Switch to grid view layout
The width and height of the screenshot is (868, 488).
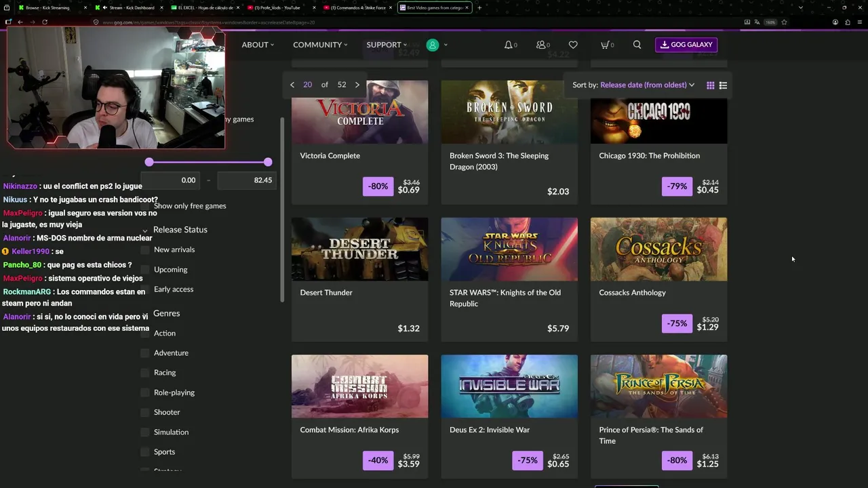pos(710,85)
